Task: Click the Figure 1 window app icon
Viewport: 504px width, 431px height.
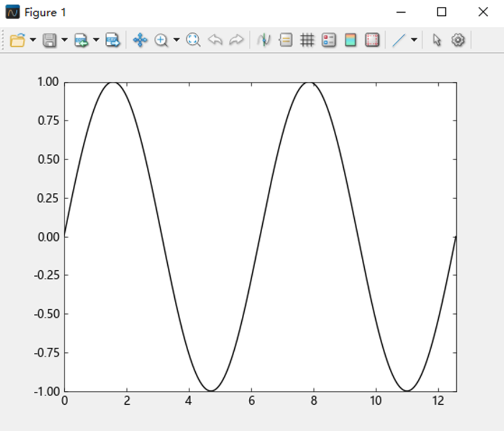Action: (13, 12)
